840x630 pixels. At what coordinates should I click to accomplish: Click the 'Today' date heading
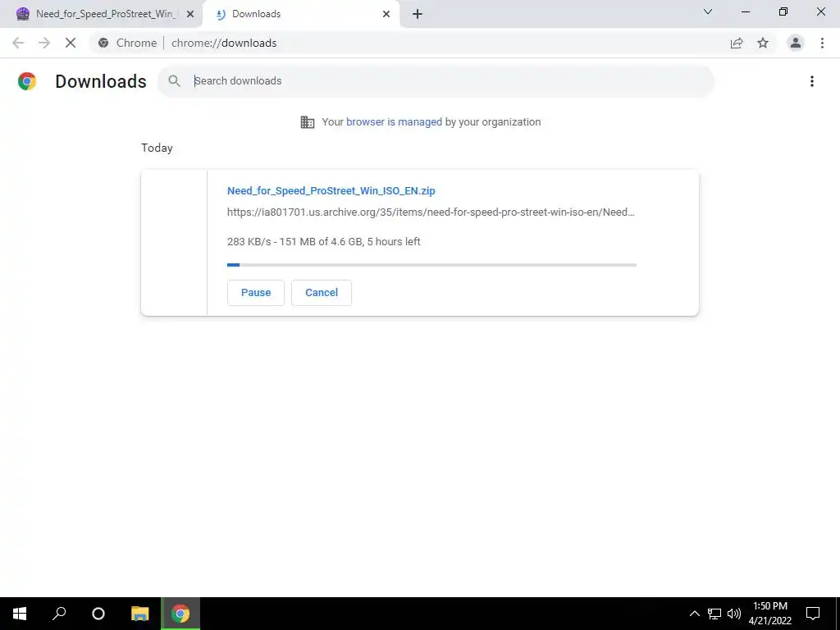[157, 148]
